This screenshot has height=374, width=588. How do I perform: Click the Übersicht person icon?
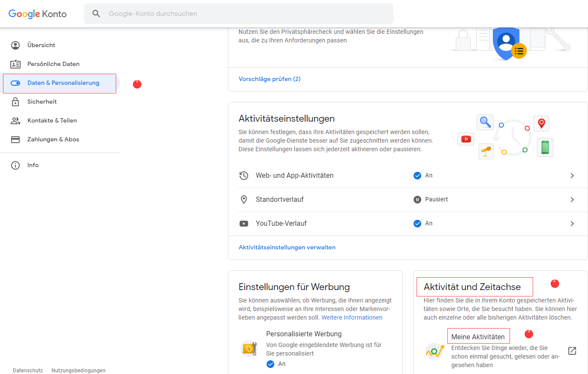15,45
